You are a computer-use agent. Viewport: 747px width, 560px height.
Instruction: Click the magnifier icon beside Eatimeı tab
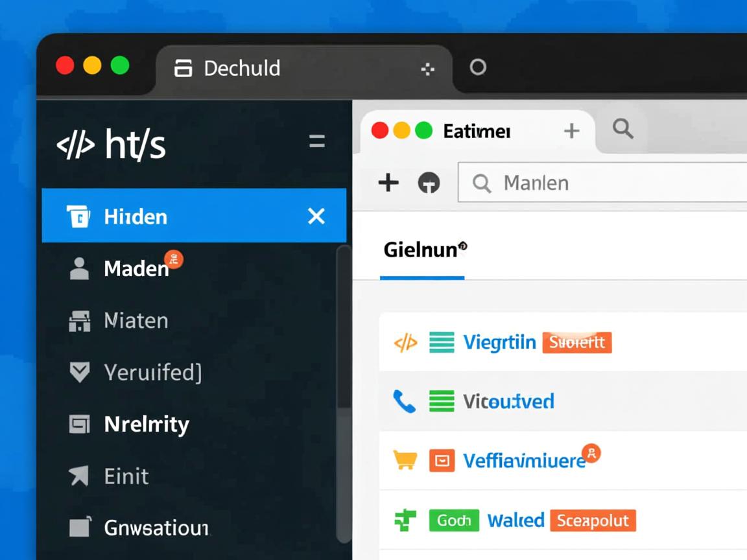point(622,128)
